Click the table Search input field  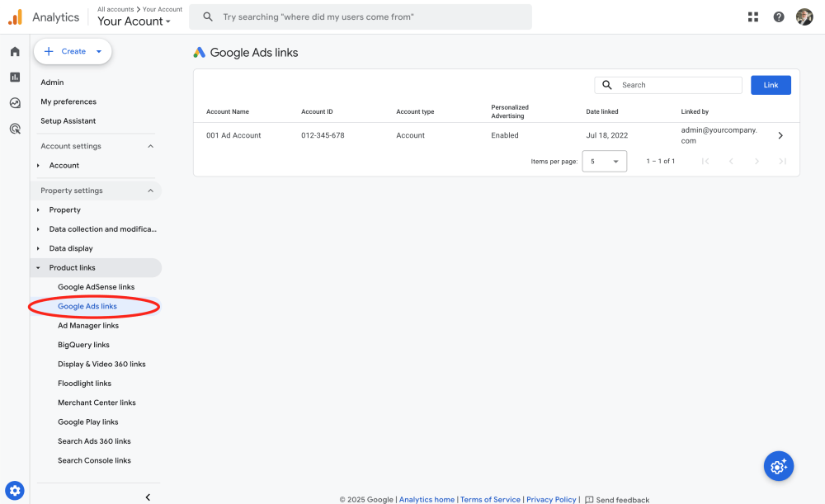[x=668, y=85]
